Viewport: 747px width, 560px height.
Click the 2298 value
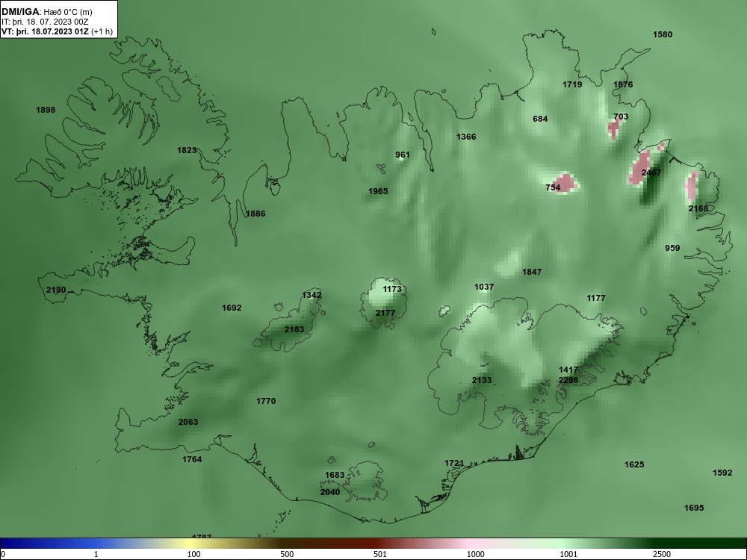(x=568, y=380)
